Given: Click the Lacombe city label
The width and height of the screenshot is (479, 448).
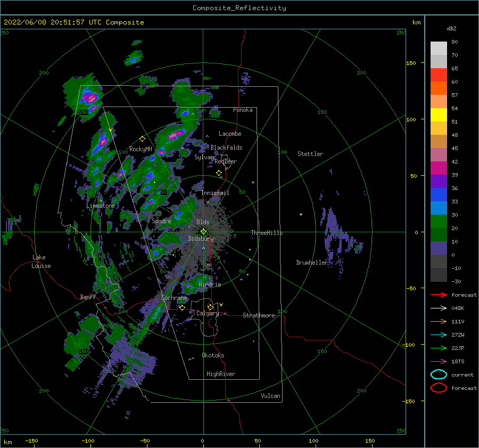Looking at the screenshot, I should [x=230, y=134].
